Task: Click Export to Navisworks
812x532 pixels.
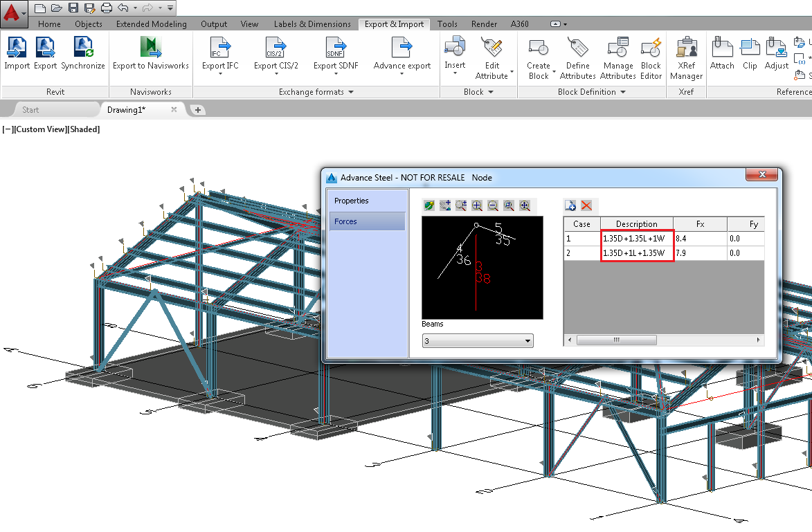Action: click(151, 53)
